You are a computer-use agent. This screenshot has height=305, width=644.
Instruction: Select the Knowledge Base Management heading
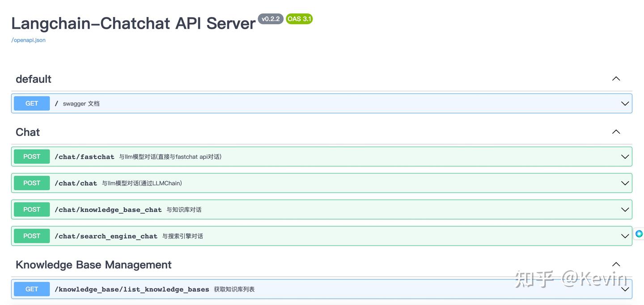pyautogui.click(x=93, y=265)
